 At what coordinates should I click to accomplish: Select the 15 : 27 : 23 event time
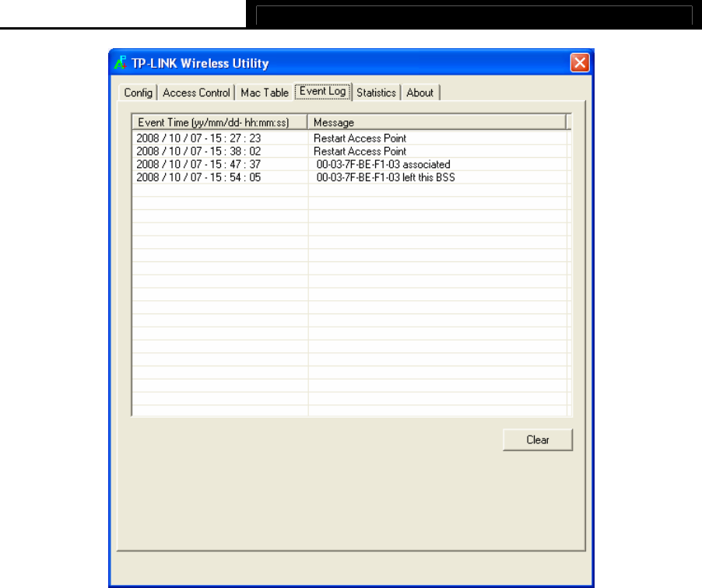coord(198,138)
